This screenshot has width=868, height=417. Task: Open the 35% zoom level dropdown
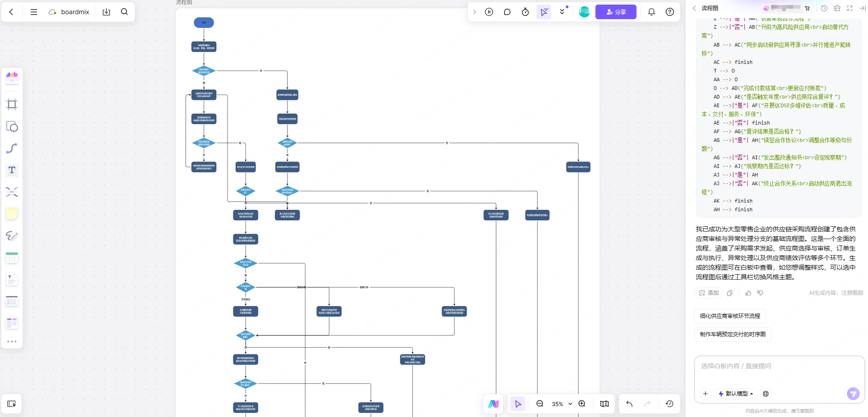click(x=561, y=404)
